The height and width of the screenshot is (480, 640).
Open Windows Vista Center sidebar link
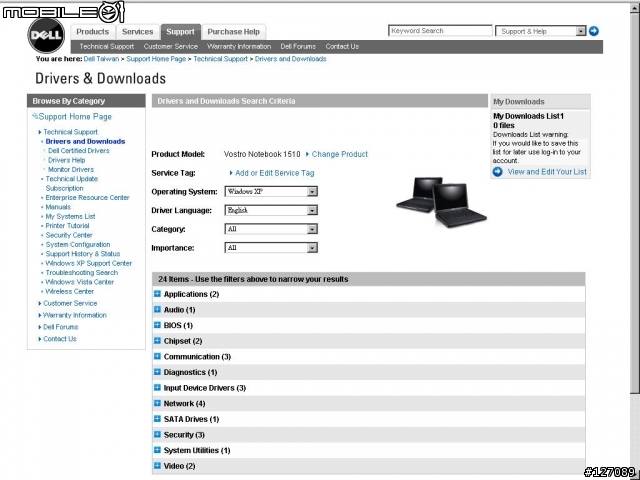80,282
